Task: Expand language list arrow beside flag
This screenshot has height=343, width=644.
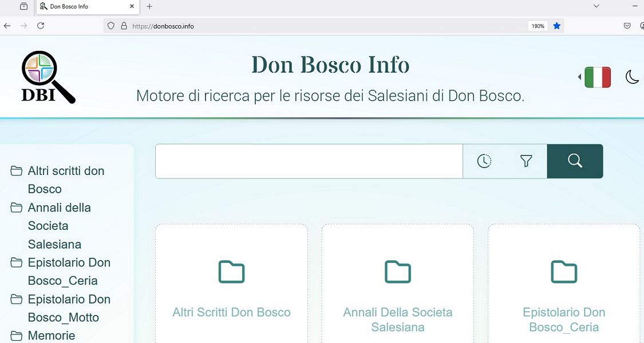Action: click(579, 77)
